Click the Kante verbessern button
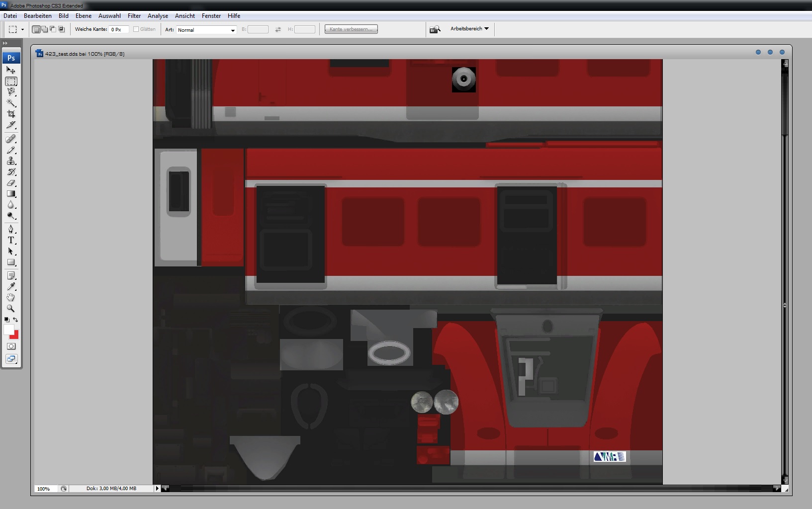 pos(351,29)
